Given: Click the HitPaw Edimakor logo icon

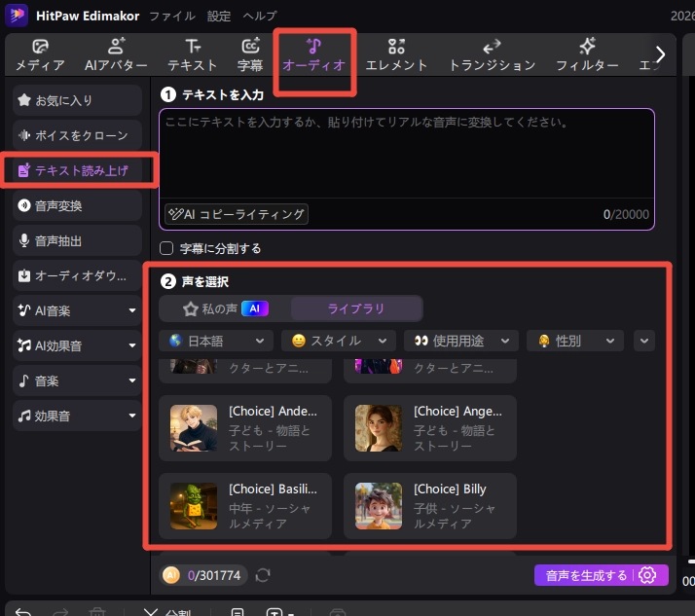Looking at the screenshot, I should 17,15.
